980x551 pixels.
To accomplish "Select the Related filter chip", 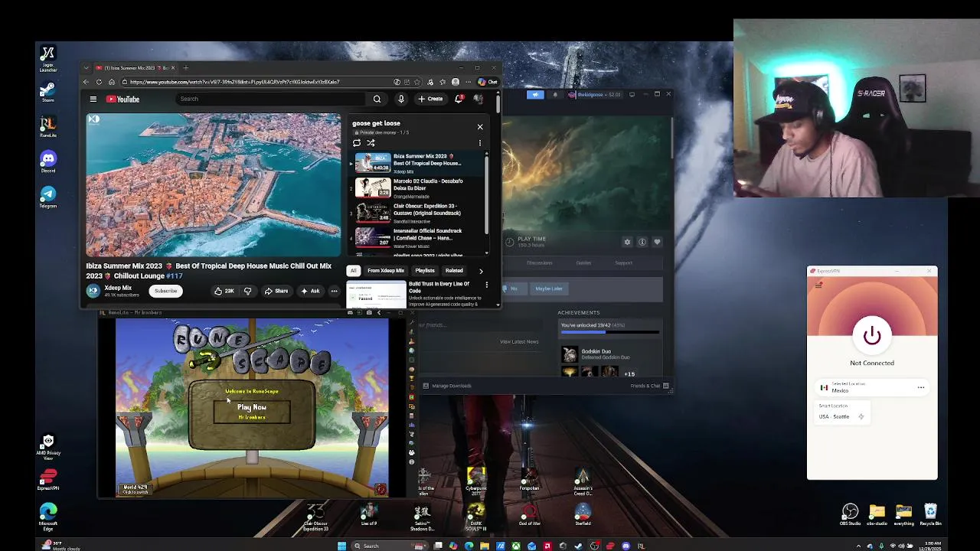I will (454, 270).
